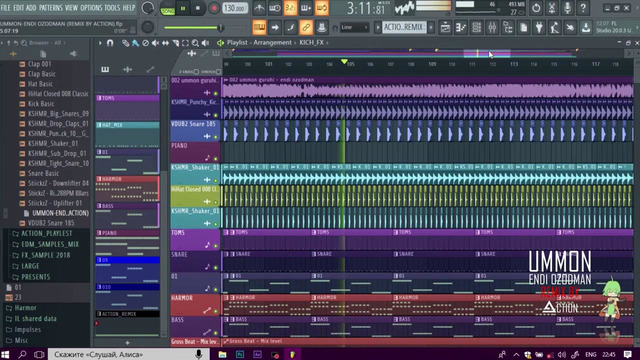Open the plugin picker plug icon
Image resolution: width=640 pixels, height=360 pixels.
pyautogui.click(x=539, y=27)
